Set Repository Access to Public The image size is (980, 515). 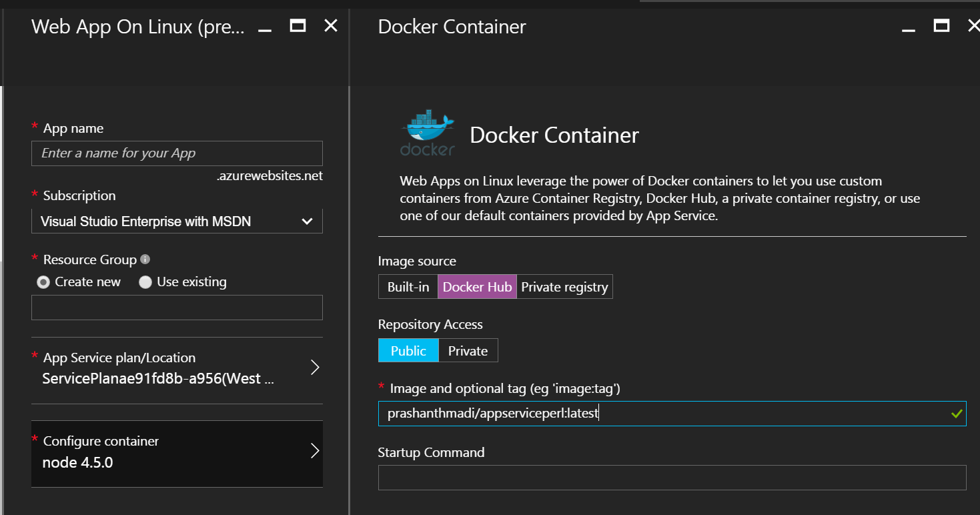click(408, 350)
